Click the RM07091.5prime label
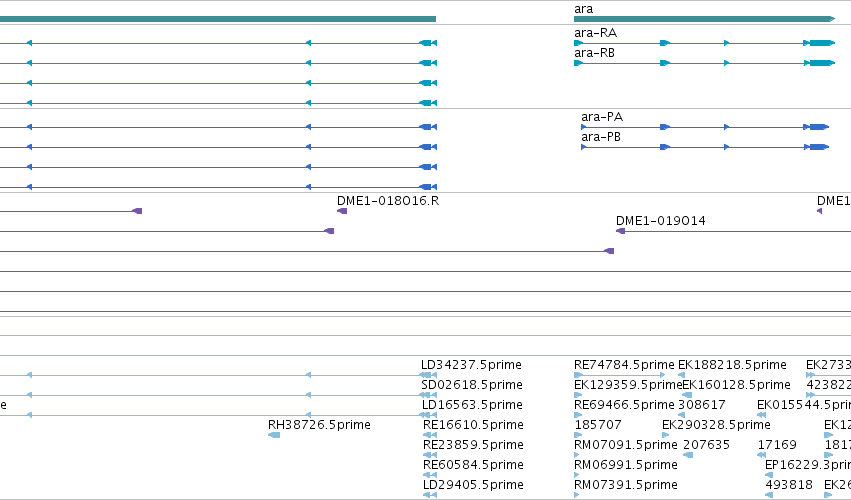 pos(626,445)
